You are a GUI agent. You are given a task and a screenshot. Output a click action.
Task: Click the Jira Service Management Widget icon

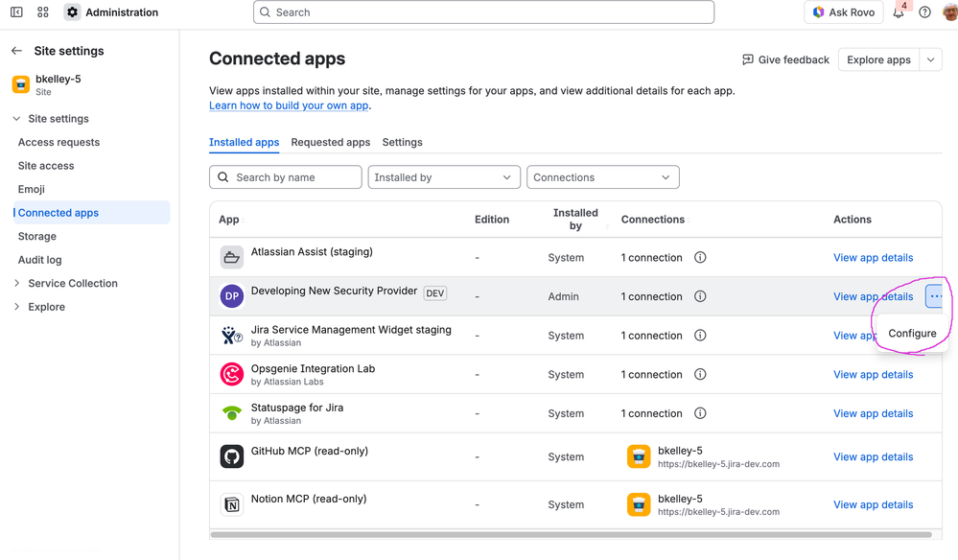coord(231,336)
